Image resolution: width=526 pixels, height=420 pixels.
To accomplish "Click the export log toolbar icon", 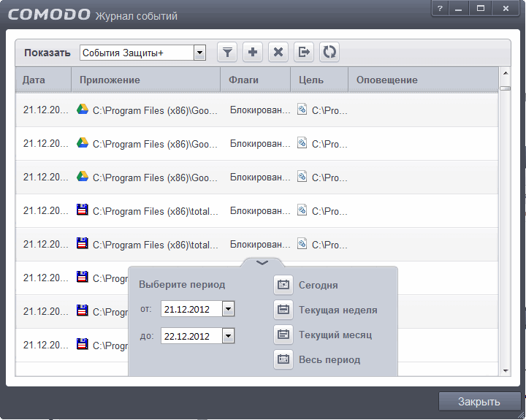I will [304, 53].
